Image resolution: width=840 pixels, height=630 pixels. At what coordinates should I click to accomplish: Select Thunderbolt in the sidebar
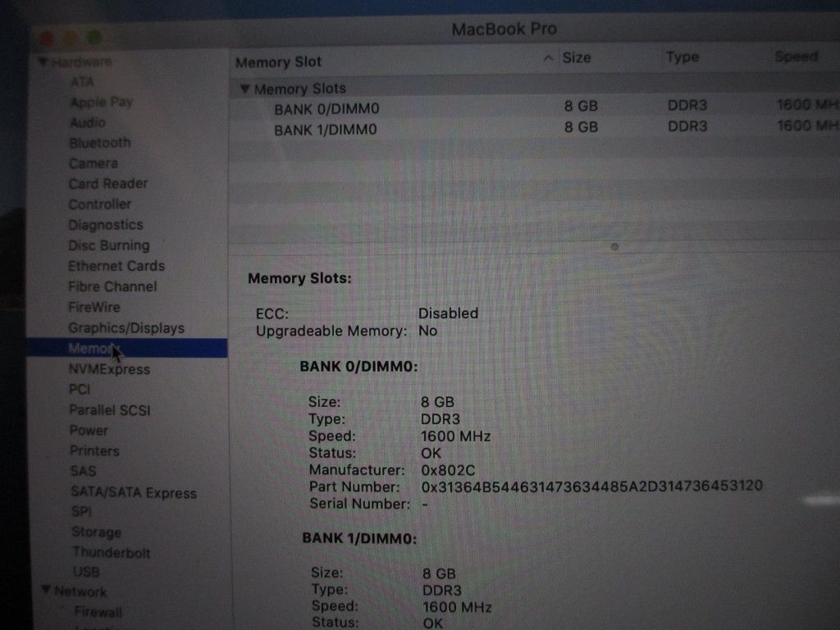coord(112,552)
